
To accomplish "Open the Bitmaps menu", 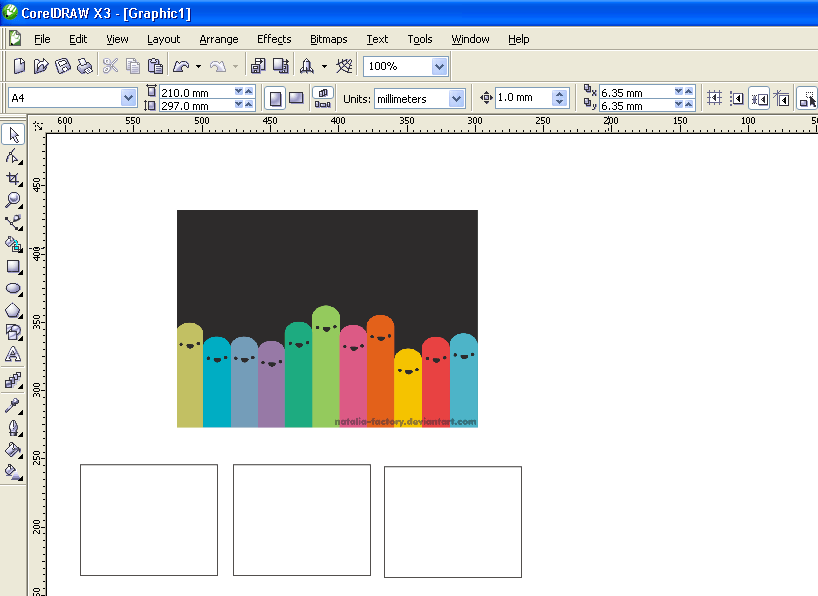I will [x=329, y=39].
